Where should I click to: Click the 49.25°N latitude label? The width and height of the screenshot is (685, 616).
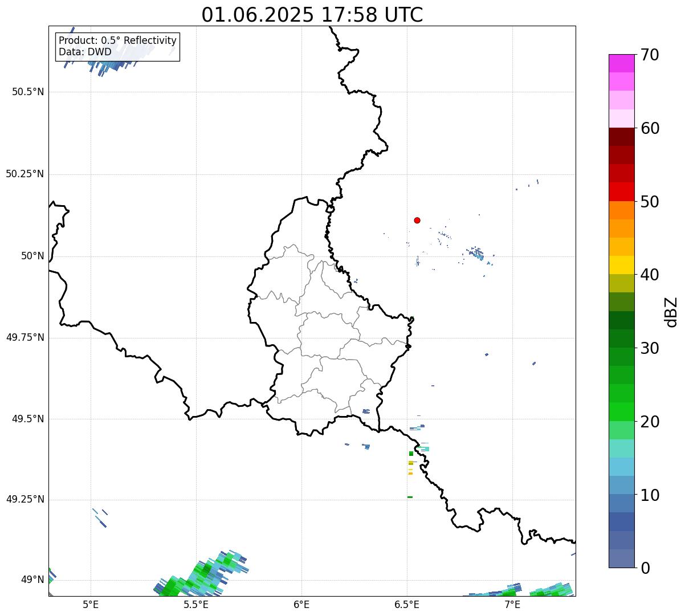tap(25, 500)
